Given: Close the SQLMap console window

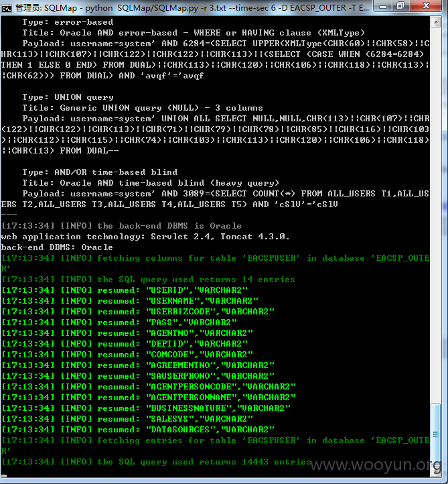Looking at the screenshot, I should pos(426,6).
